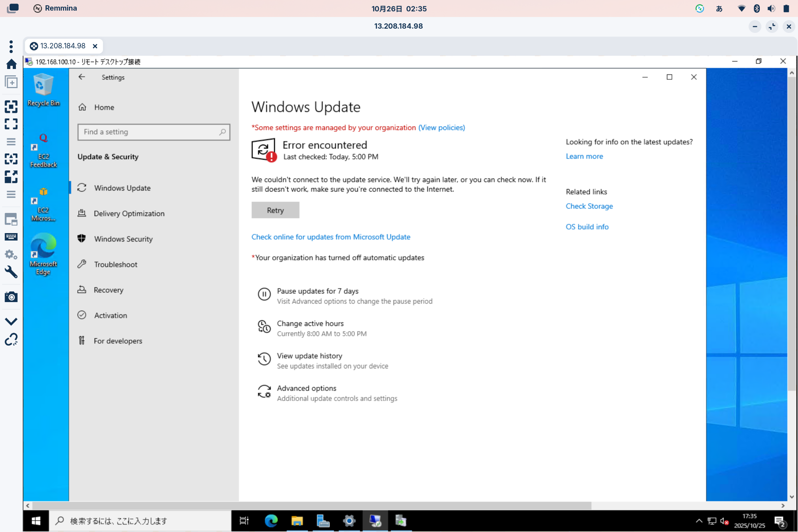This screenshot has height=532, width=798.
Task: Click the Find a setting search box
Action: (x=154, y=132)
